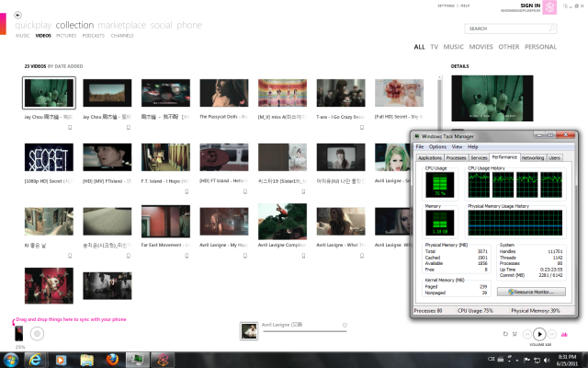Viewport: 588px width, 368px height.
Task: Filter videos by TV
Action: pyautogui.click(x=435, y=47)
